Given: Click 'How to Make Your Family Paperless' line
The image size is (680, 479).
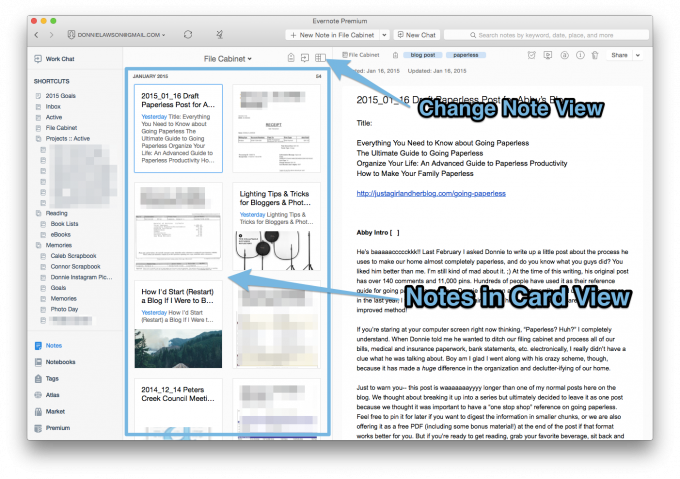Looking at the screenshot, I should click(415, 173).
